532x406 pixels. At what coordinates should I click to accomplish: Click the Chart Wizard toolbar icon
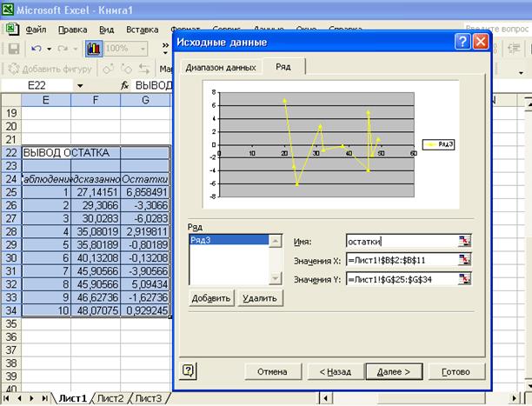(96, 48)
